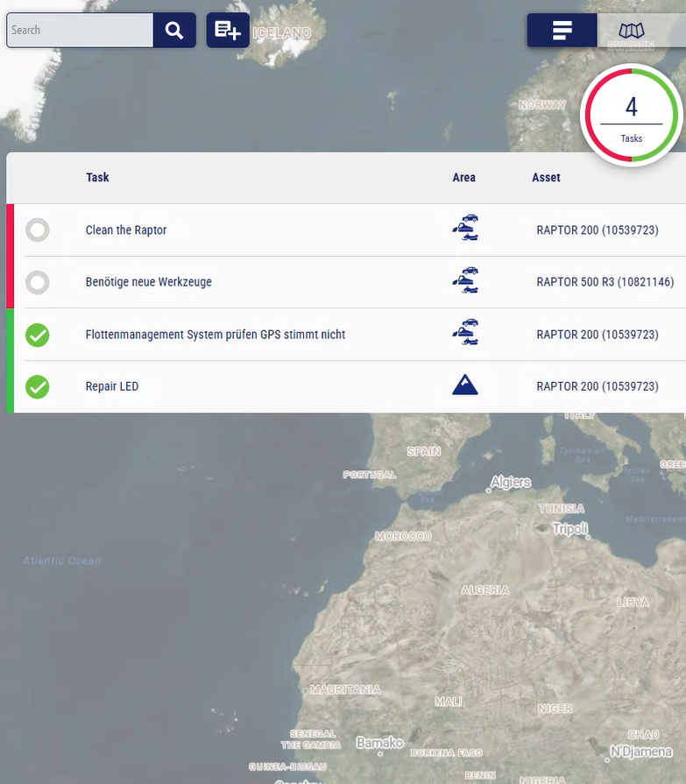Sort by Task column header
Viewport: 686px width, 784px height.
[x=97, y=178]
